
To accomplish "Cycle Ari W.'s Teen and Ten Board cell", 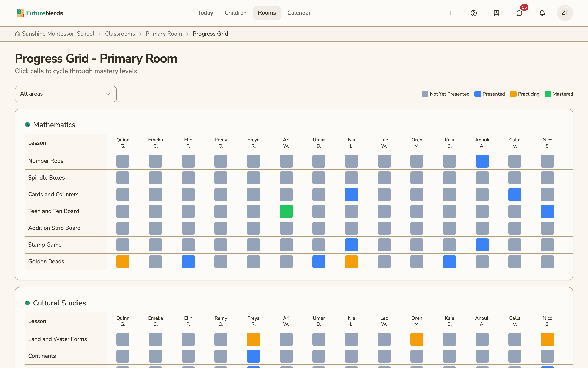I will 286,211.
